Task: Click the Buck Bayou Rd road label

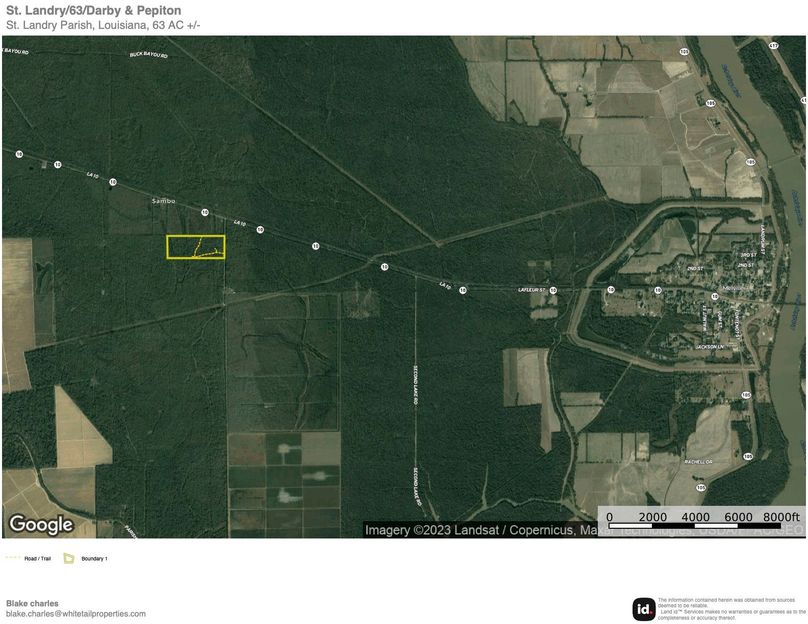Action: pos(149,56)
